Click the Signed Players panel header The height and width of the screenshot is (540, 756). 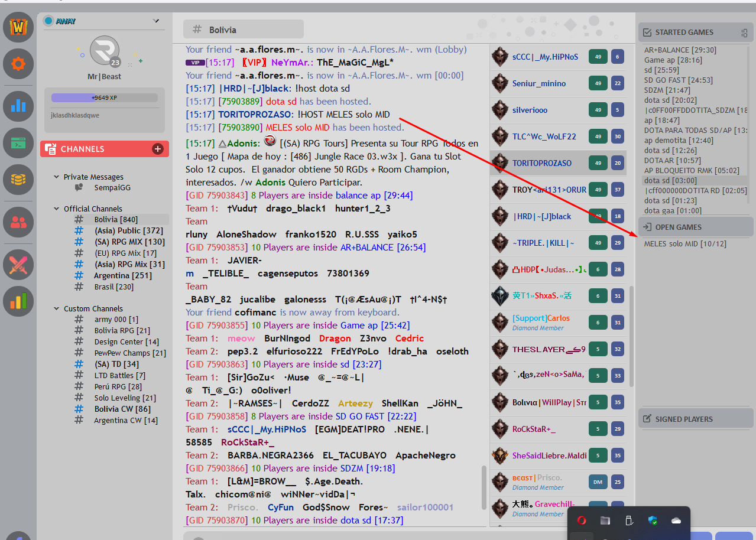[x=696, y=419]
